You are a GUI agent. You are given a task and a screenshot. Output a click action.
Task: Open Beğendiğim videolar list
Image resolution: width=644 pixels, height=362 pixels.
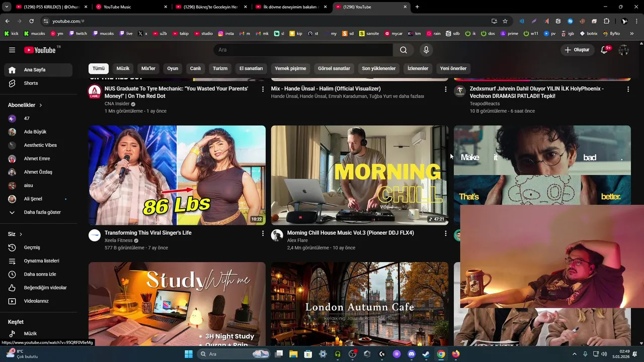pyautogui.click(x=38, y=288)
